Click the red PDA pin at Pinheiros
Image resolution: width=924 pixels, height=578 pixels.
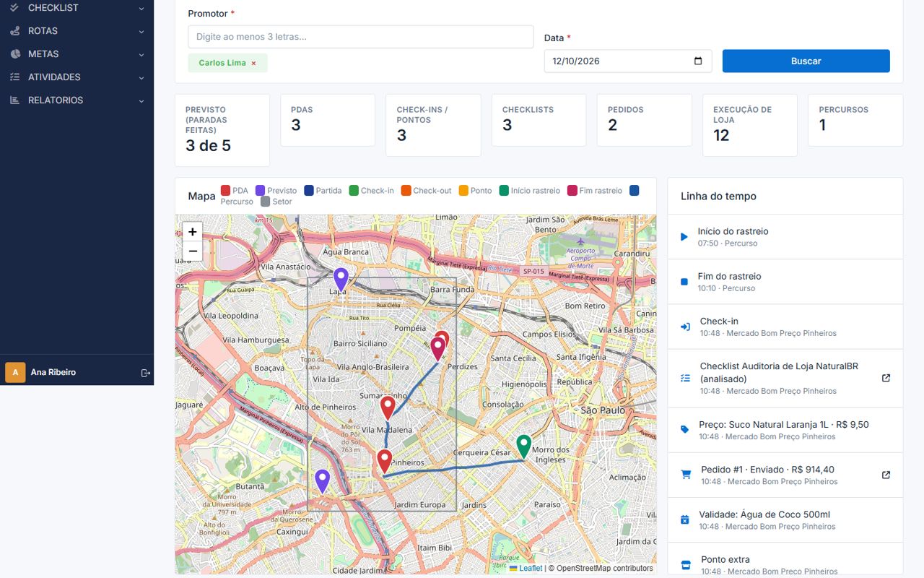pyautogui.click(x=385, y=461)
